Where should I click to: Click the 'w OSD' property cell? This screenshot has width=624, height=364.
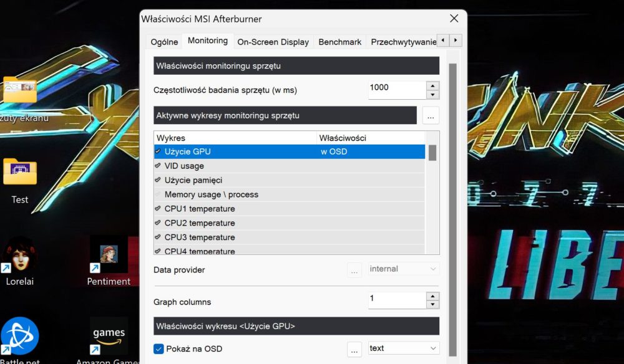(334, 151)
